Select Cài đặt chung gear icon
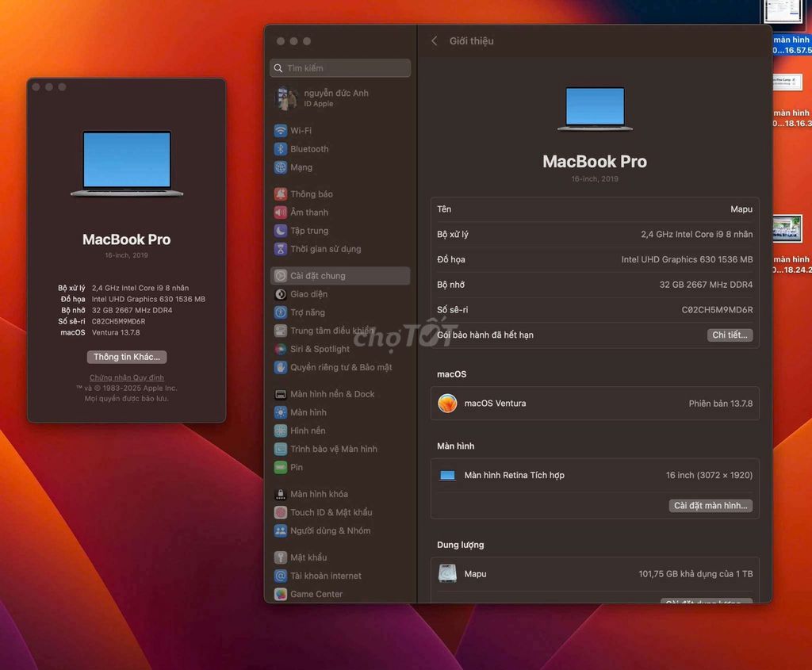812x670 pixels. [280, 276]
